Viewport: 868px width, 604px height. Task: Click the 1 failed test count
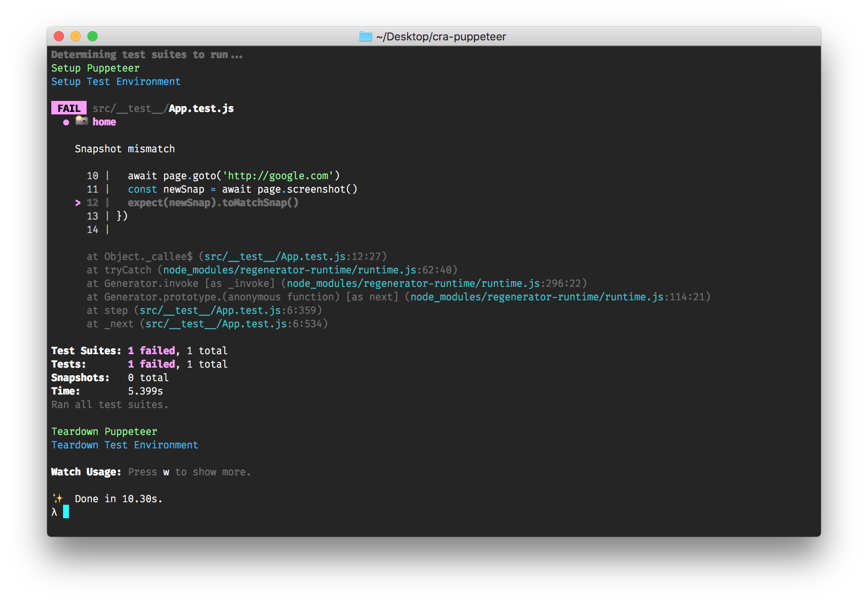click(152, 364)
